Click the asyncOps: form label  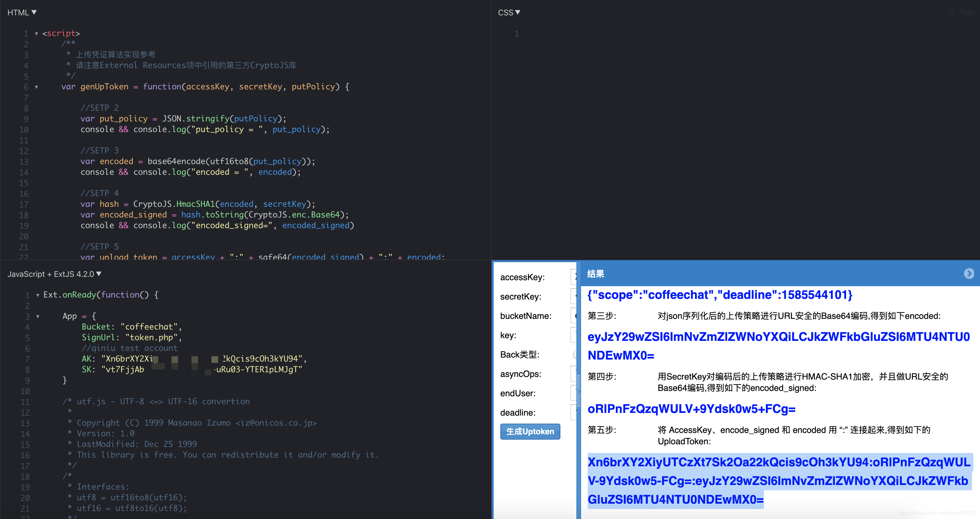pos(520,374)
